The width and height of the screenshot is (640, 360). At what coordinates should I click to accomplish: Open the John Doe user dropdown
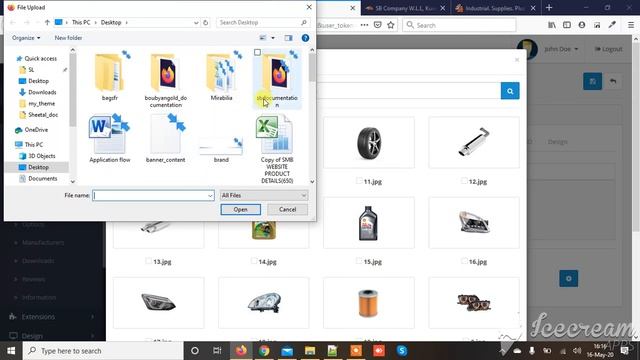coord(561,49)
